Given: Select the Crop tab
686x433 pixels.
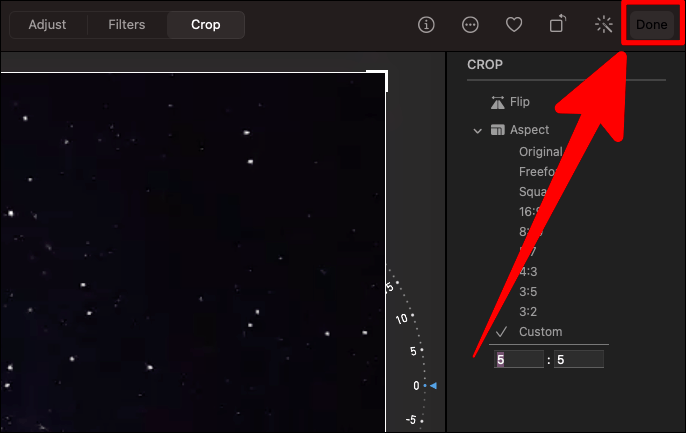Looking at the screenshot, I should [x=206, y=25].
